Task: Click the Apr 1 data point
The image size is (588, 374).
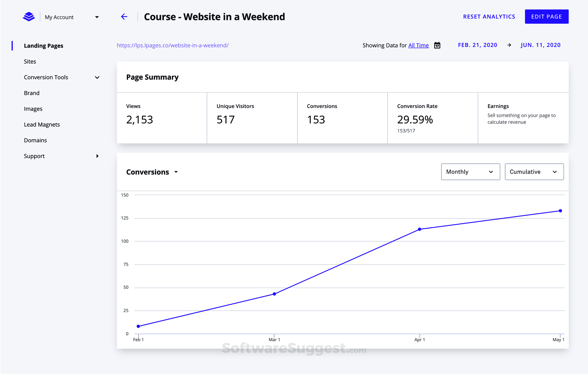Action: [419, 229]
